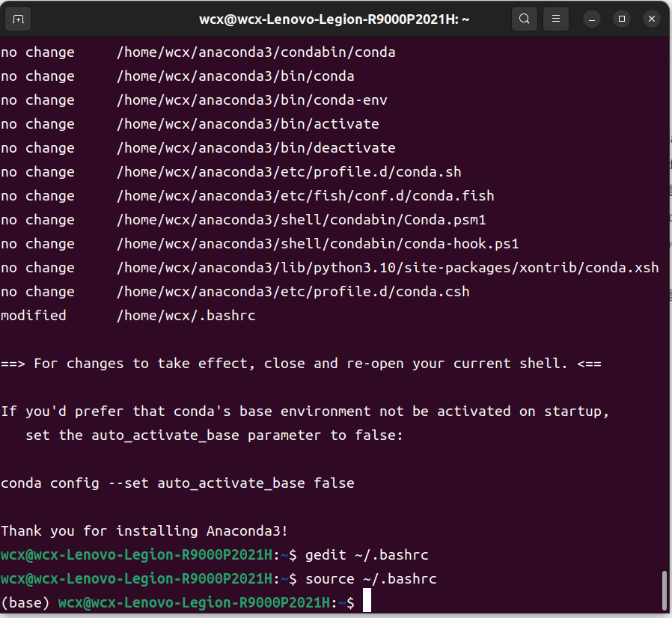The image size is (672, 618).
Task: Click the path ending in profile.d/conda.sh
Action: (289, 172)
